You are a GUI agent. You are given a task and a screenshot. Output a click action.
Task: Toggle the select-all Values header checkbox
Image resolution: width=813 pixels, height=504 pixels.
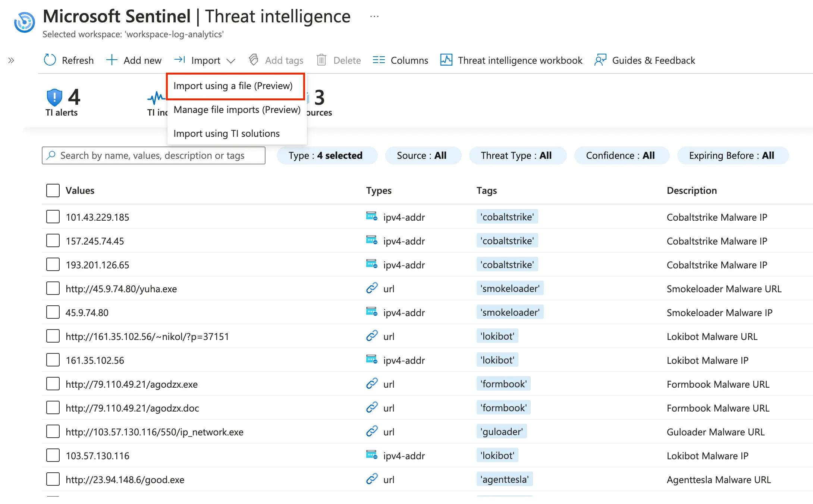pos(53,190)
